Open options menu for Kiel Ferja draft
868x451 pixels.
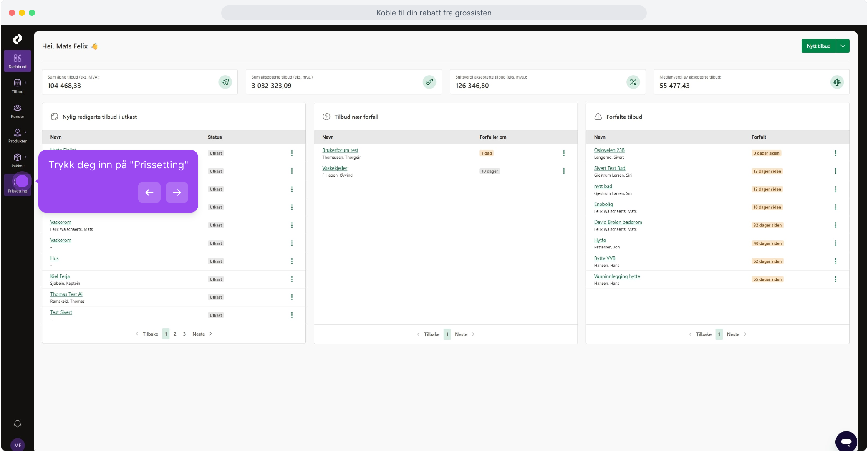[x=292, y=279]
